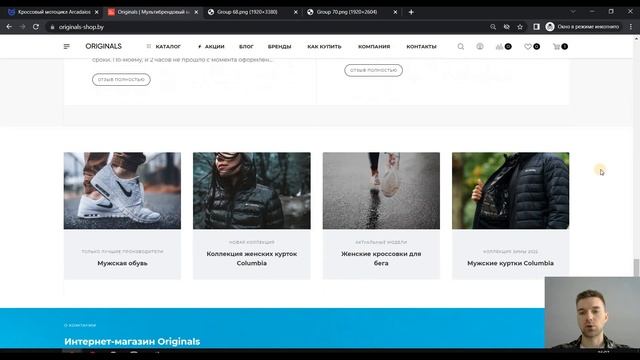This screenshot has height=360, width=640.
Task: Open the Мужские куртки Columbia link
Action: (x=511, y=263)
